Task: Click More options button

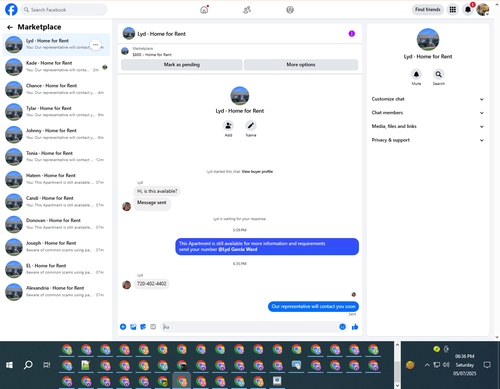Action: pyautogui.click(x=301, y=65)
